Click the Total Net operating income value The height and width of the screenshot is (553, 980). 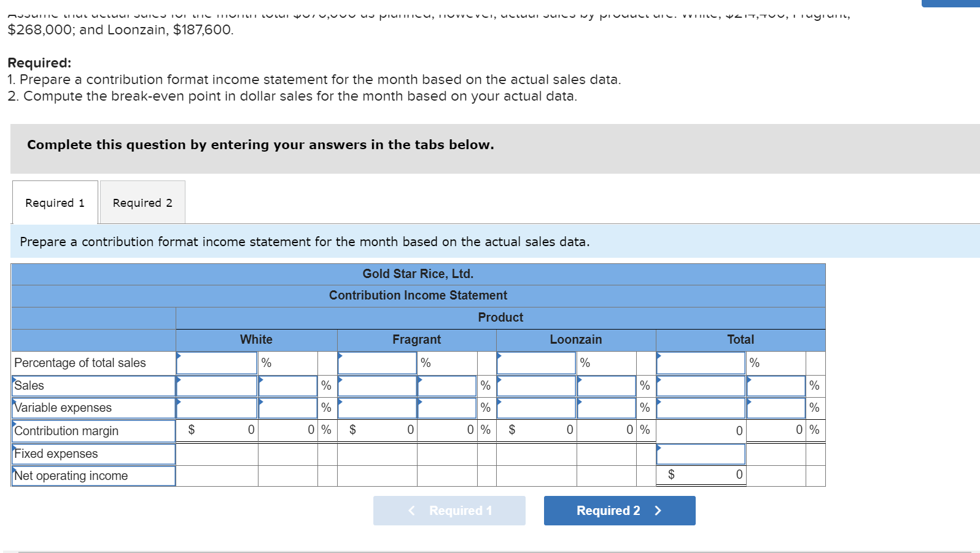point(701,474)
